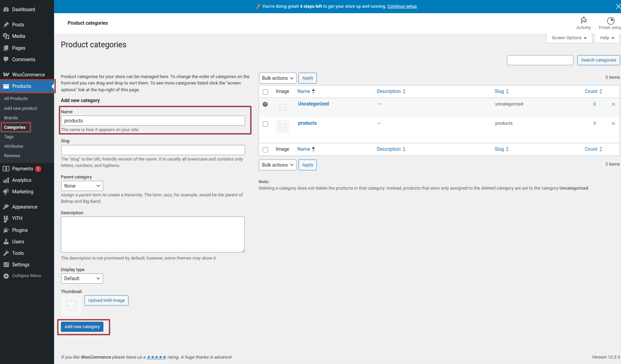
Task: Toggle select-all checkbox in table footer
Action: [265, 150]
